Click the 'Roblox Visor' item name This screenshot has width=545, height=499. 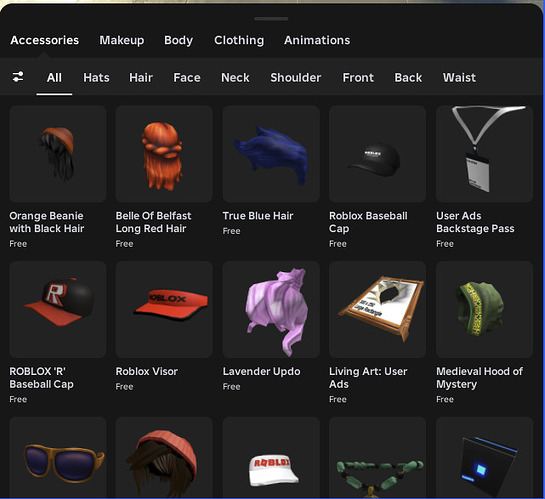click(147, 371)
